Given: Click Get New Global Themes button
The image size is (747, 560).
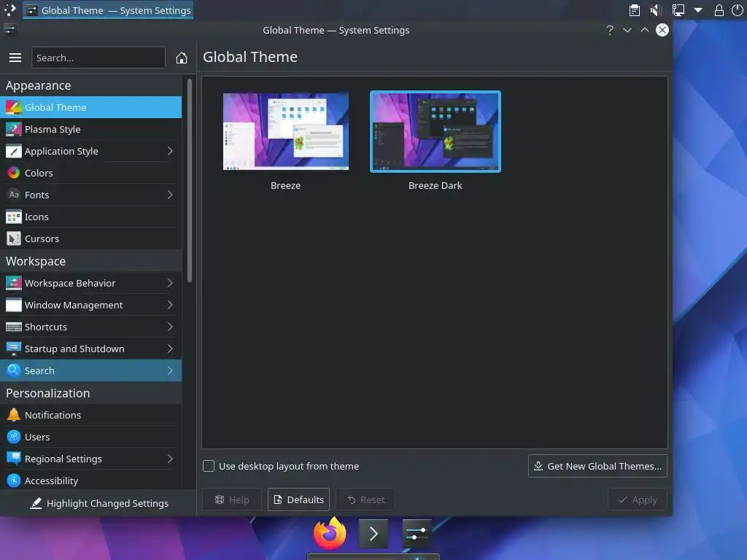Looking at the screenshot, I should click(x=597, y=466).
